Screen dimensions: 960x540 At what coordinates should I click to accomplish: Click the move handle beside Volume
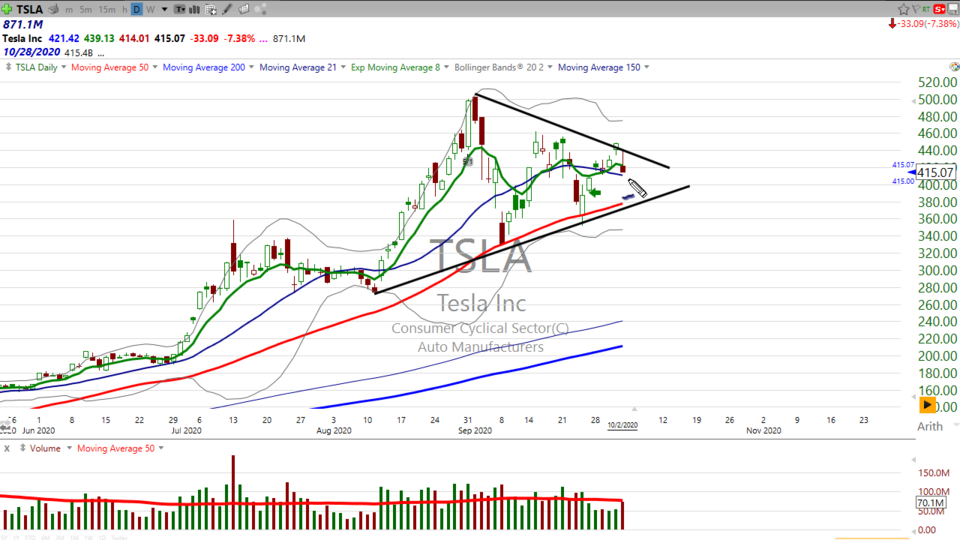(x=23, y=448)
